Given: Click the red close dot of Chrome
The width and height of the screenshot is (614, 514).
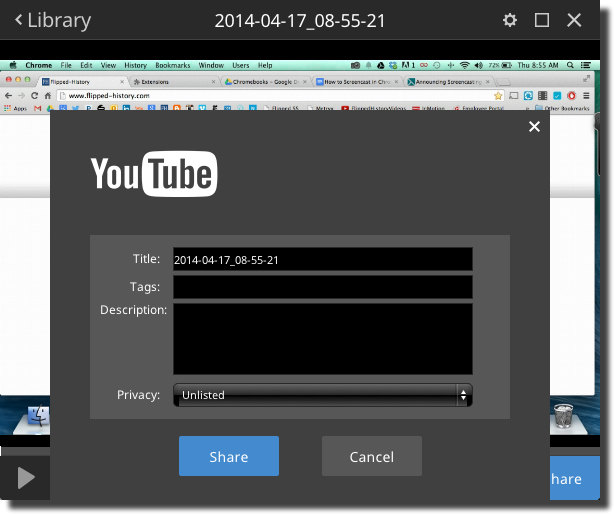Looking at the screenshot, I should (x=8, y=79).
